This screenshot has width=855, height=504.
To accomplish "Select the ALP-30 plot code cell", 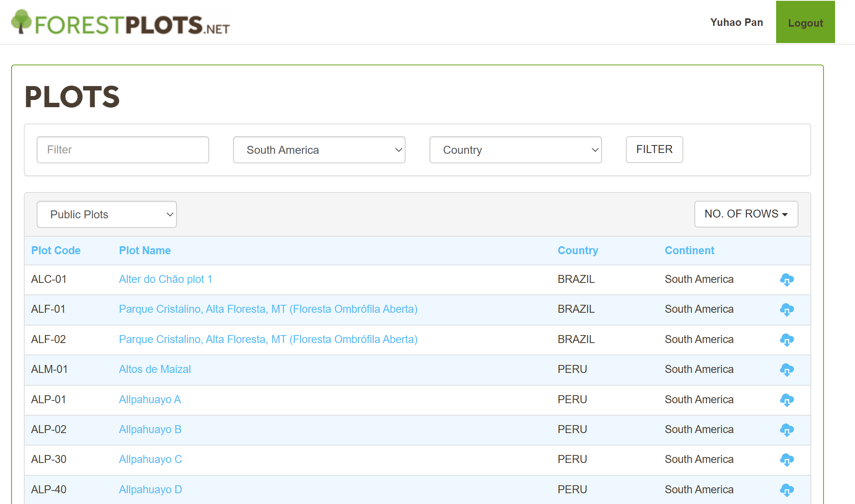I will (49, 459).
